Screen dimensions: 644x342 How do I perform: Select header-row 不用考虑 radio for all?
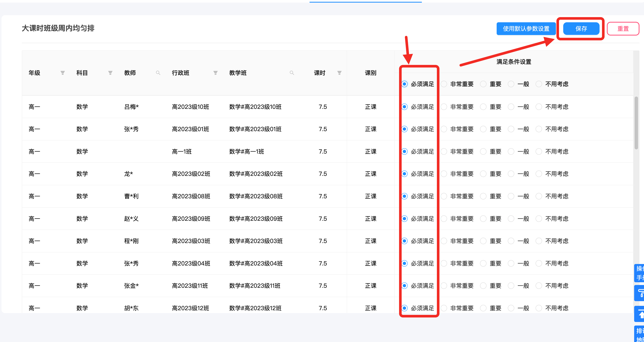point(539,84)
